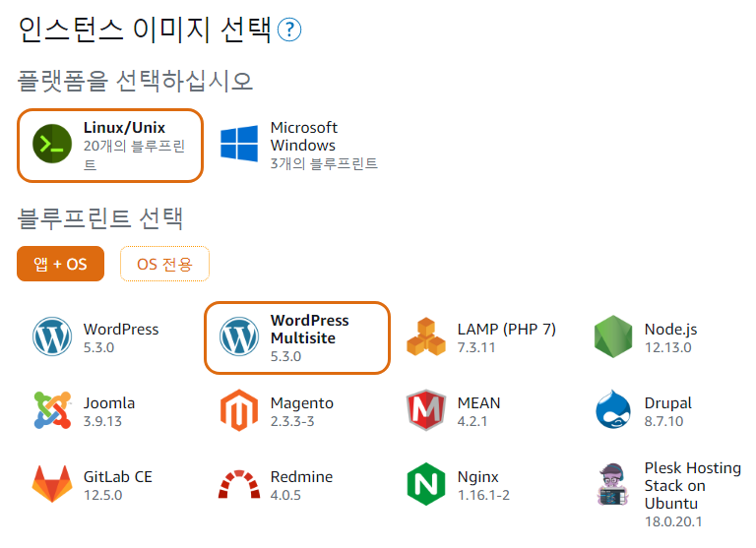The image size is (756, 548).
Task: Click the version 7.3.11 text
Action: click(x=476, y=347)
